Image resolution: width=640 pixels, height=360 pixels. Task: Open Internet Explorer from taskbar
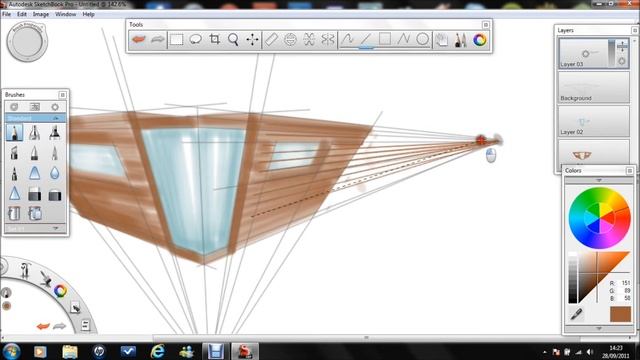[158, 351]
